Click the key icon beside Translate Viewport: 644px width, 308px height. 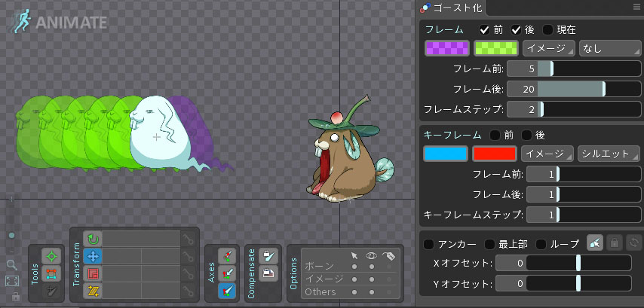(189, 257)
